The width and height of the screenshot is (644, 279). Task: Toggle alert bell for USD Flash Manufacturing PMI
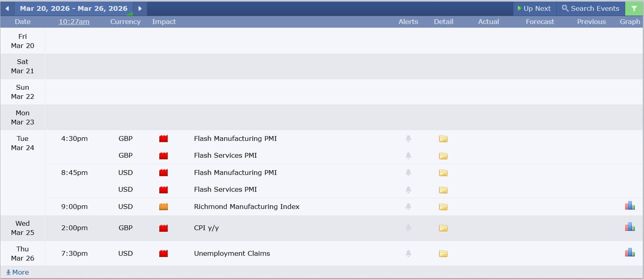pos(408,173)
